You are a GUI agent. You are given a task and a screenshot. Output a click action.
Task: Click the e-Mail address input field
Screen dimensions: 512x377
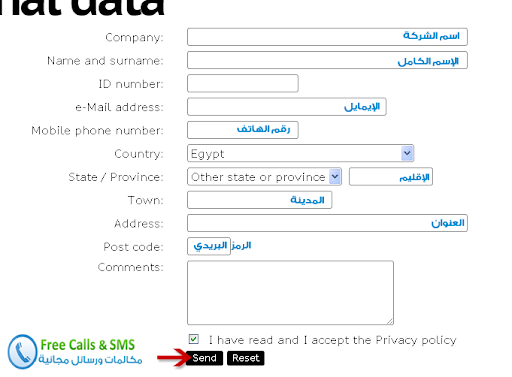coord(287,107)
